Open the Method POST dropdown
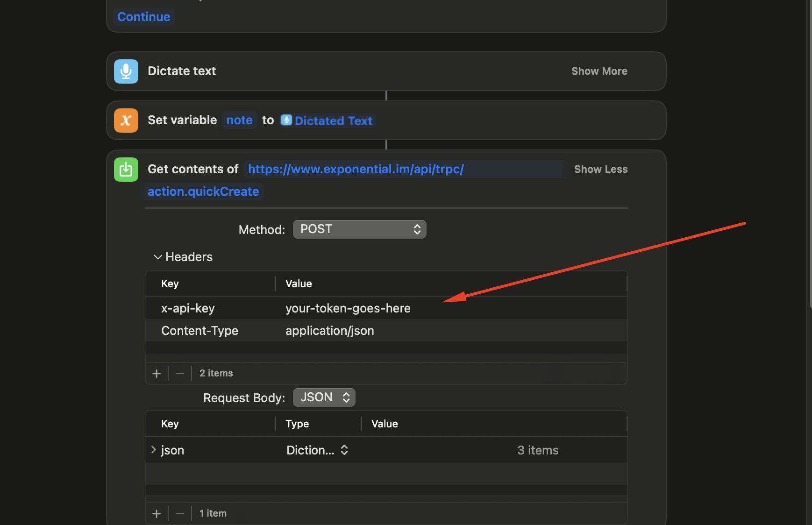The image size is (812, 525). [x=360, y=229]
